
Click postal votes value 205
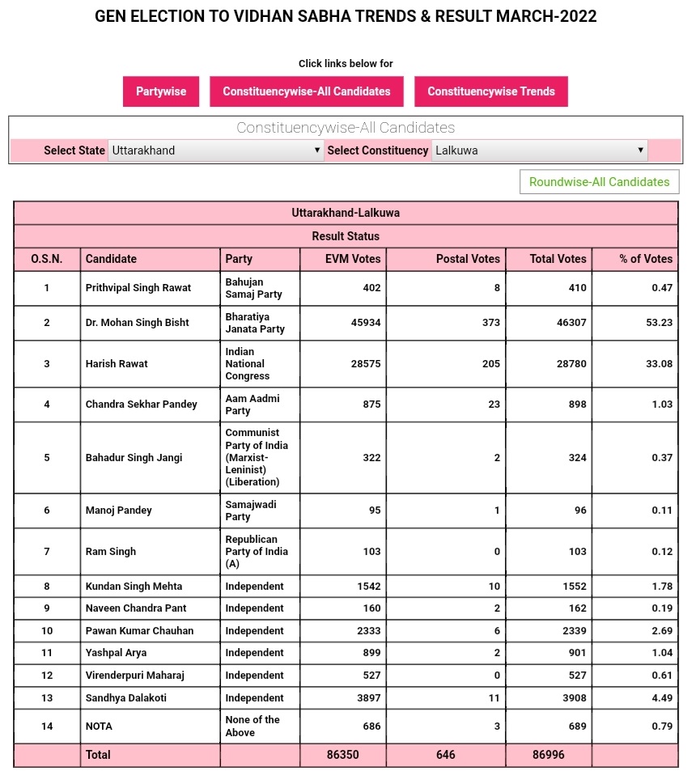[x=491, y=364]
